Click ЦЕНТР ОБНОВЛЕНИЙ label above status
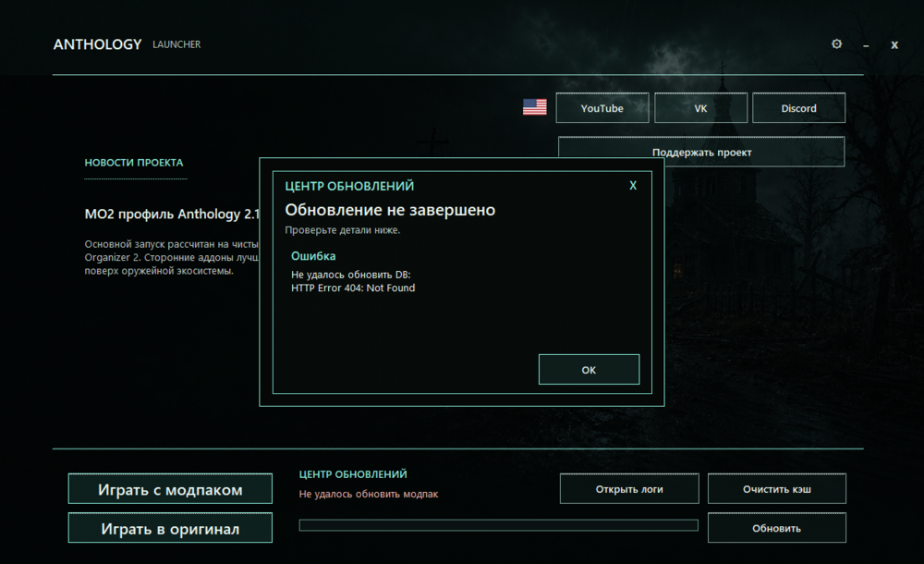This screenshot has height=564, width=924. click(x=353, y=474)
